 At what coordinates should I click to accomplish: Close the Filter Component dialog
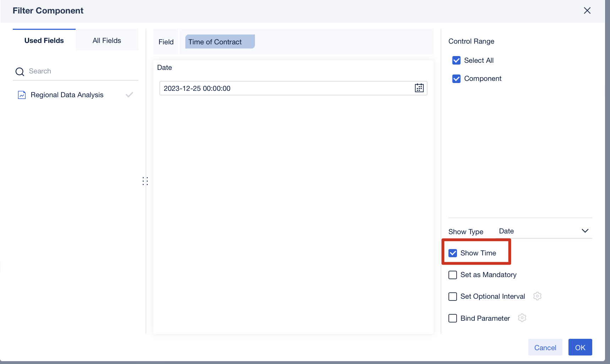pyautogui.click(x=587, y=10)
